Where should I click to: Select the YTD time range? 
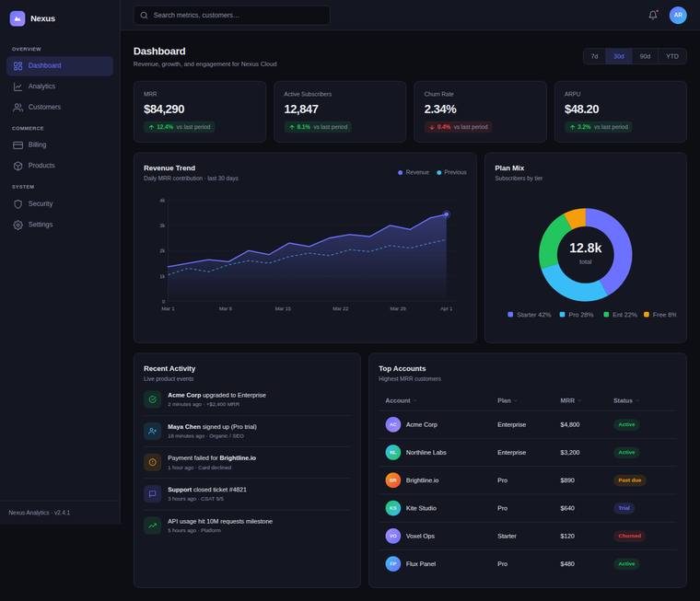(x=672, y=56)
